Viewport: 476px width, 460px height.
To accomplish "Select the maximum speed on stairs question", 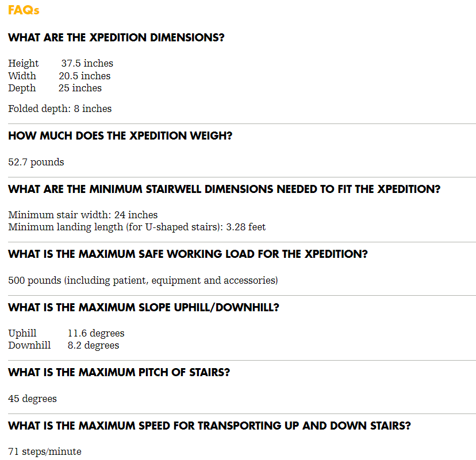I will (209, 426).
